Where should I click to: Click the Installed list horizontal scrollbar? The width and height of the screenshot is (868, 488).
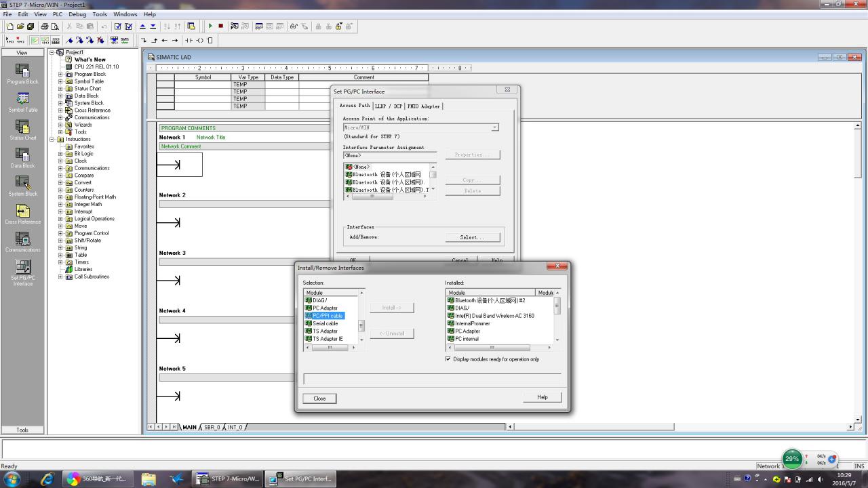(500, 348)
